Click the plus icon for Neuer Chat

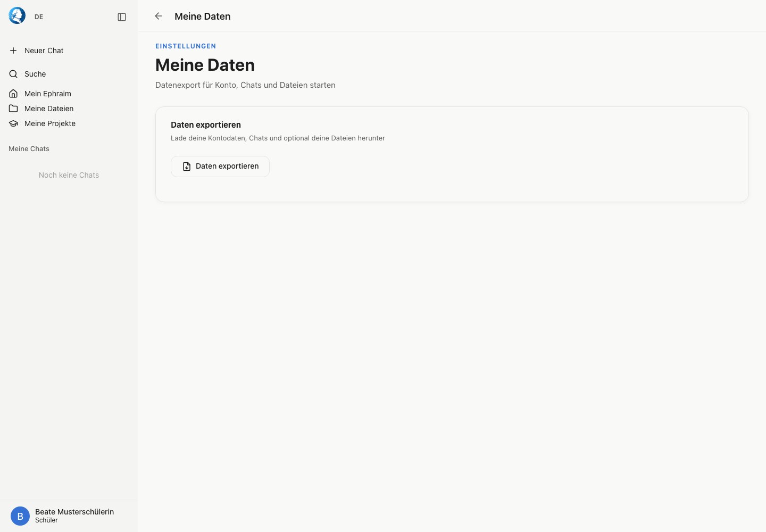[13, 51]
